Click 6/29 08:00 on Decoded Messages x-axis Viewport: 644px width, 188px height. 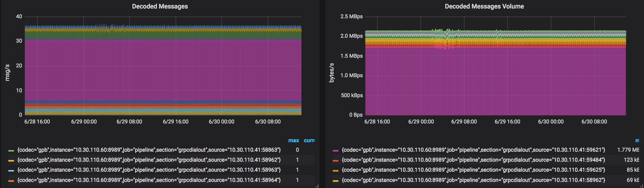click(129, 122)
